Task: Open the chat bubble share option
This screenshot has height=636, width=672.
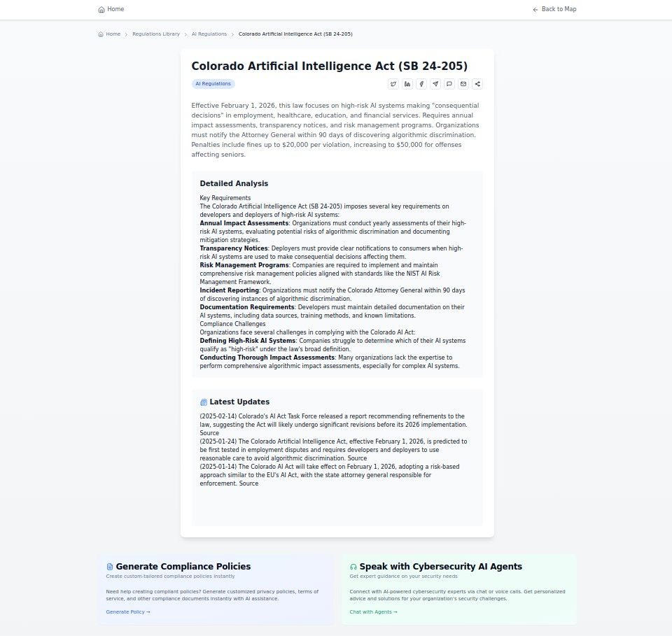Action: [449, 84]
